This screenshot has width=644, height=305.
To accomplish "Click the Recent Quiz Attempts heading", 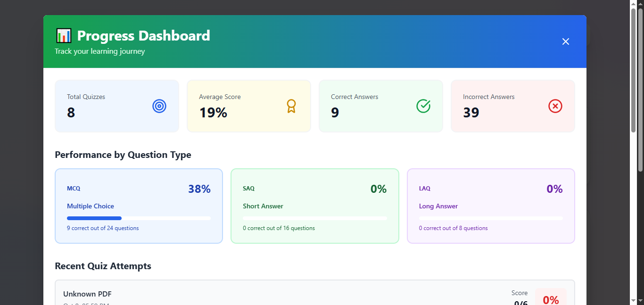I will (x=103, y=266).
